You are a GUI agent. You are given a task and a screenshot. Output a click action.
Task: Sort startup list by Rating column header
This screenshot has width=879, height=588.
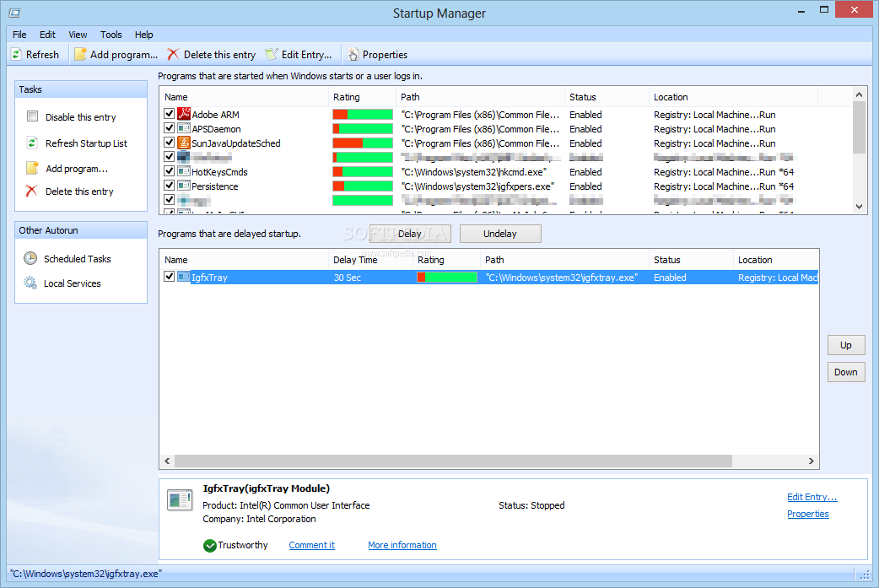tap(362, 97)
